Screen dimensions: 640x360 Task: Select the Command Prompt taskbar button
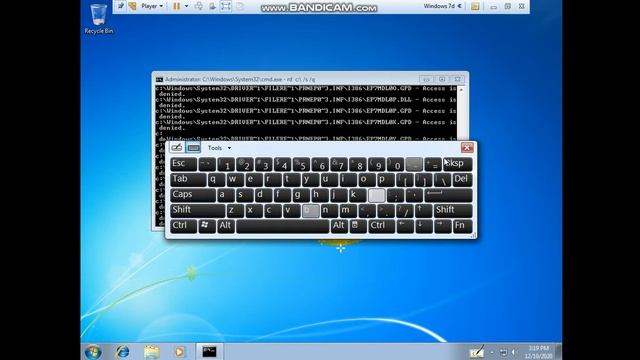209,352
